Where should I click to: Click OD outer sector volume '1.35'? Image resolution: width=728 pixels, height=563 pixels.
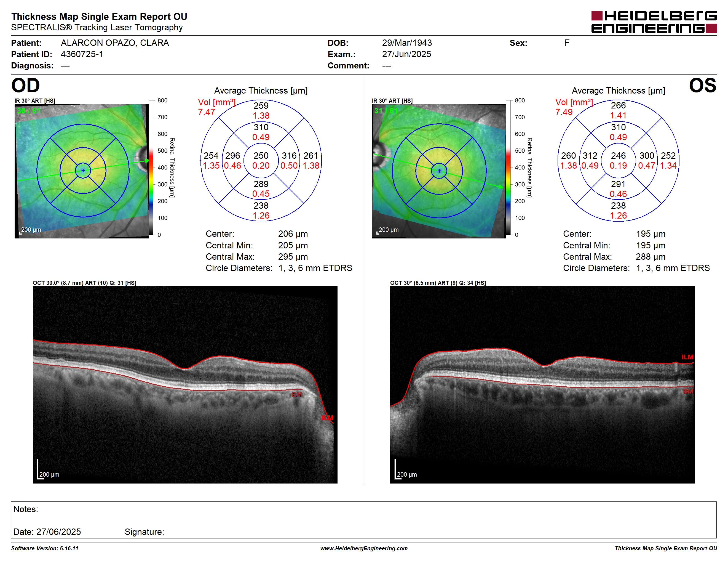click(211, 166)
